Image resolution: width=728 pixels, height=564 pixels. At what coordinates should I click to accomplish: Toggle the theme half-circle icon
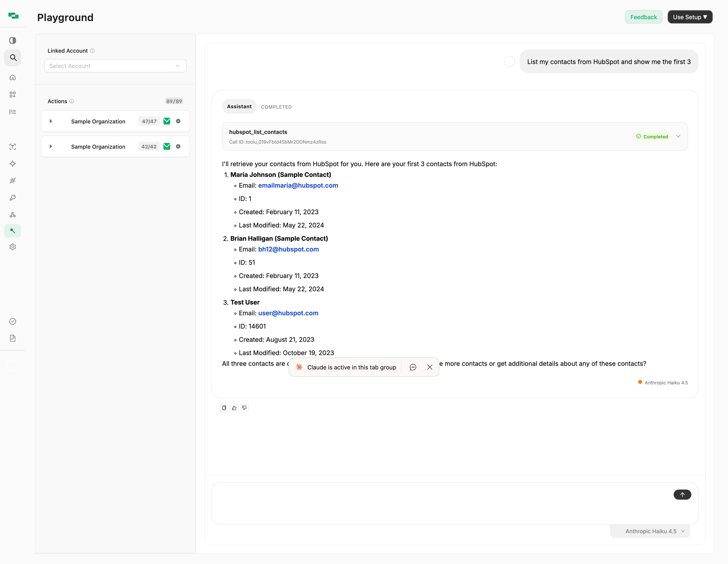pyautogui.click(x=13, y=40)
